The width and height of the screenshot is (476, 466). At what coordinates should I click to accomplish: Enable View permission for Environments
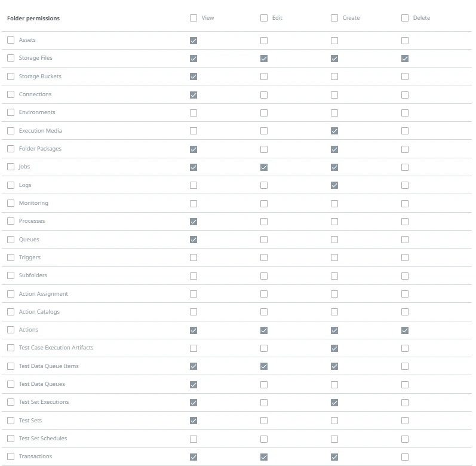[194, 113]
